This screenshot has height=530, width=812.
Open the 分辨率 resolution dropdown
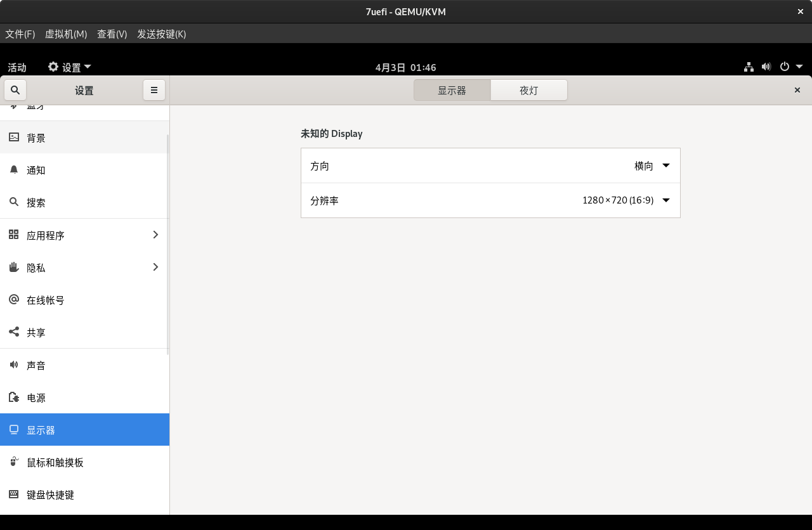[x=490, y=200]
